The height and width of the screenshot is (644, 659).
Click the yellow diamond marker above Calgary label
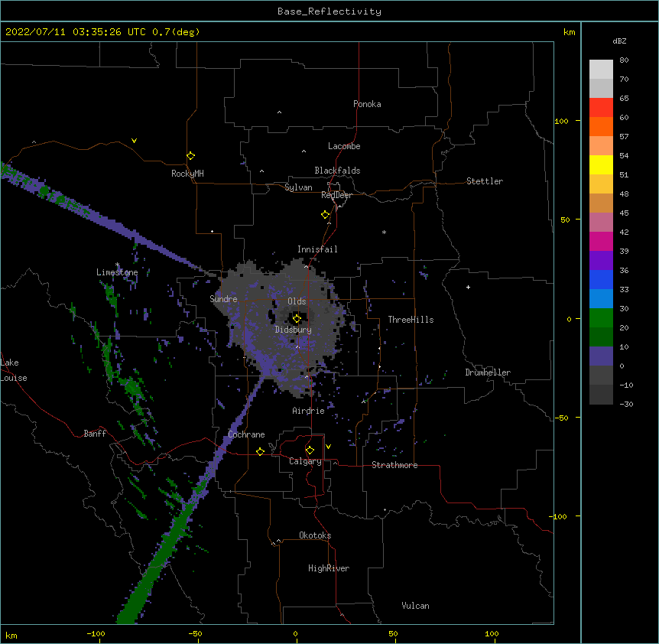click(x=310, y=450)
